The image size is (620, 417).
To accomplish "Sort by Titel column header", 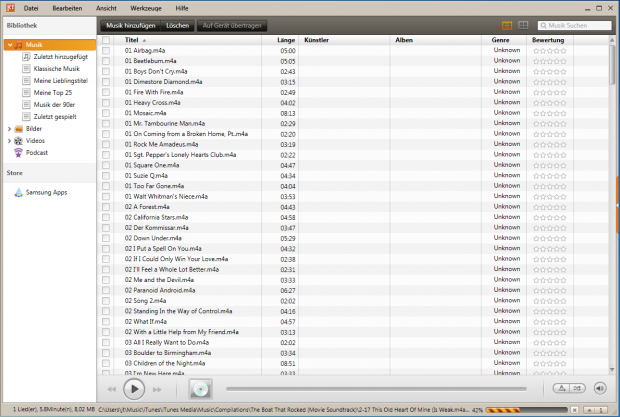I will (187, 40).
